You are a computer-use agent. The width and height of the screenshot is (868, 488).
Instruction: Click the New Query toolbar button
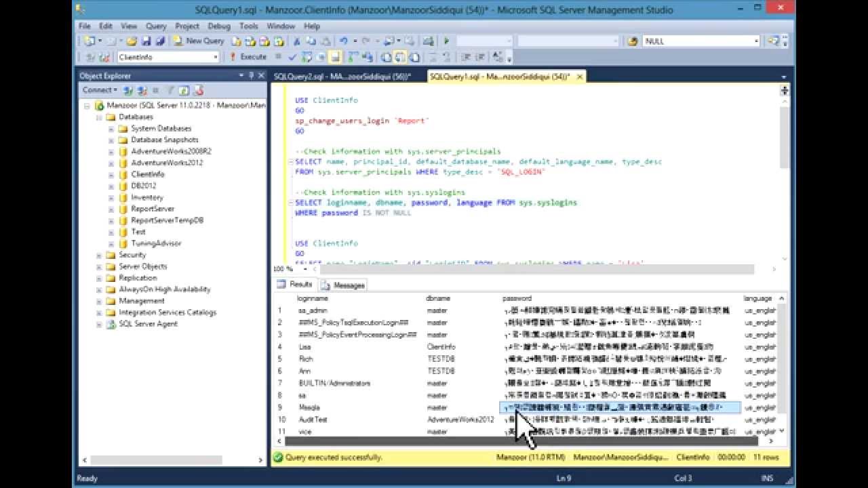click(x=198, y=41)
